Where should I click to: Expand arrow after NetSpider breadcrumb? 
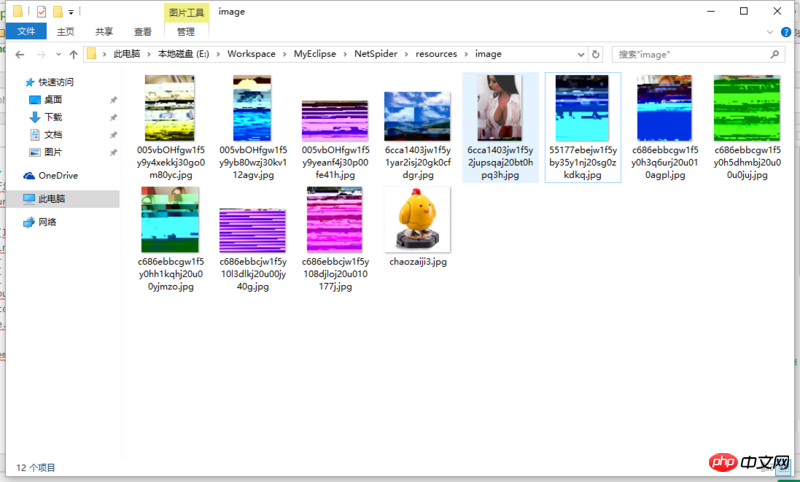[x=407, y=54]
